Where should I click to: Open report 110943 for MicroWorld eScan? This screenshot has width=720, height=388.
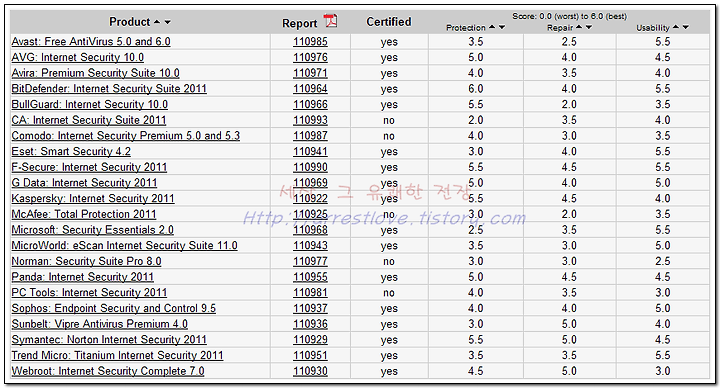point(310,246)
